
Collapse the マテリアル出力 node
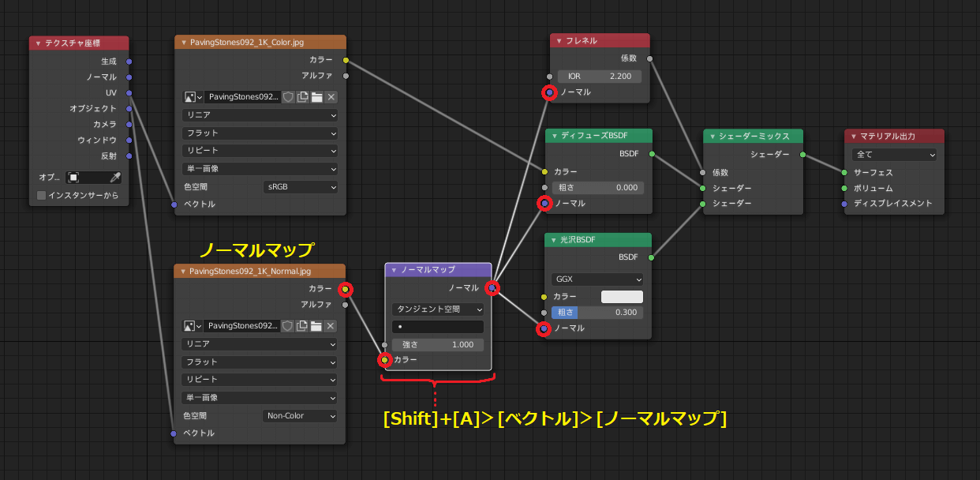[853, 137]
